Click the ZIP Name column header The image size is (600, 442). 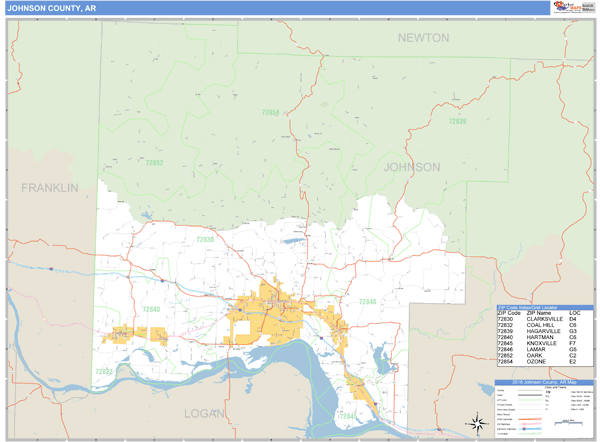539,313
